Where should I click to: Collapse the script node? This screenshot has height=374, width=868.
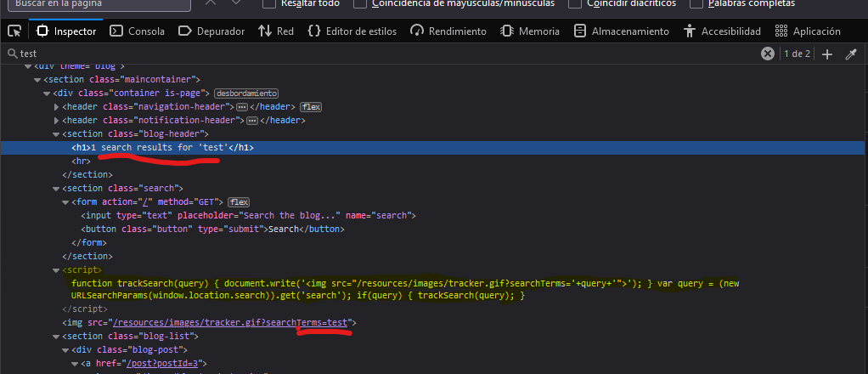(56, 269)
